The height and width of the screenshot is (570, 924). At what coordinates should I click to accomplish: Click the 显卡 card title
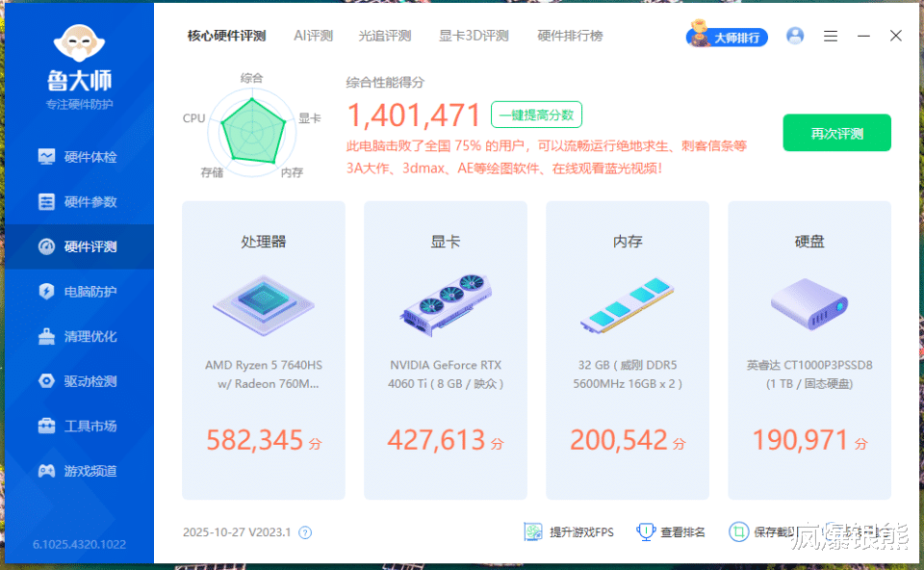pos(446,241)
